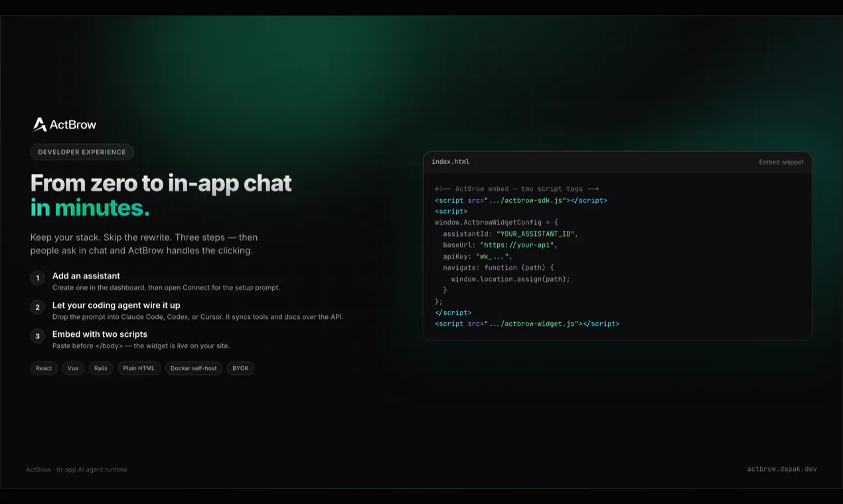Click the ActBrow logo icon
This screenshot has width=843, height=504.
(x=40, y=125)
